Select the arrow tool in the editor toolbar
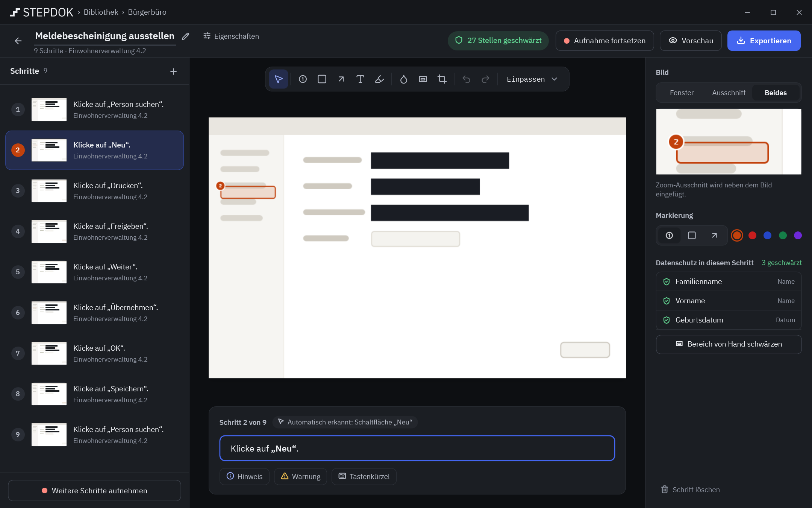The width and height of the screenshot is (812, 508). (341, 79)
